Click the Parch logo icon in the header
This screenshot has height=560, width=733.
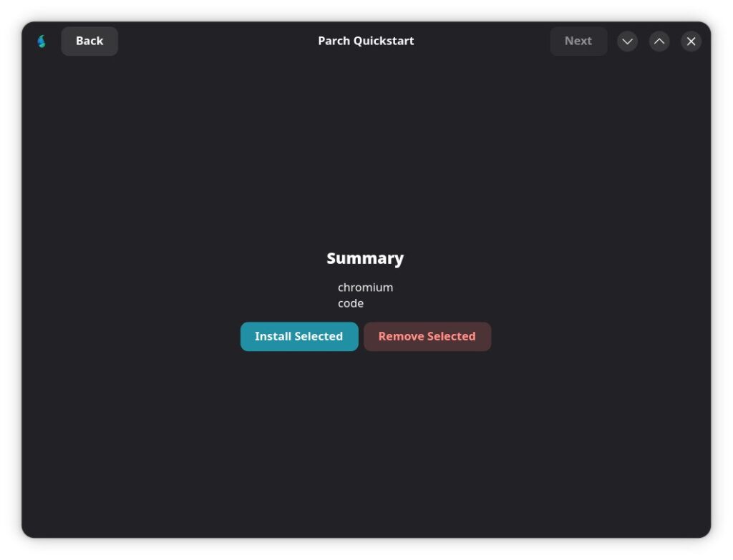42,41
